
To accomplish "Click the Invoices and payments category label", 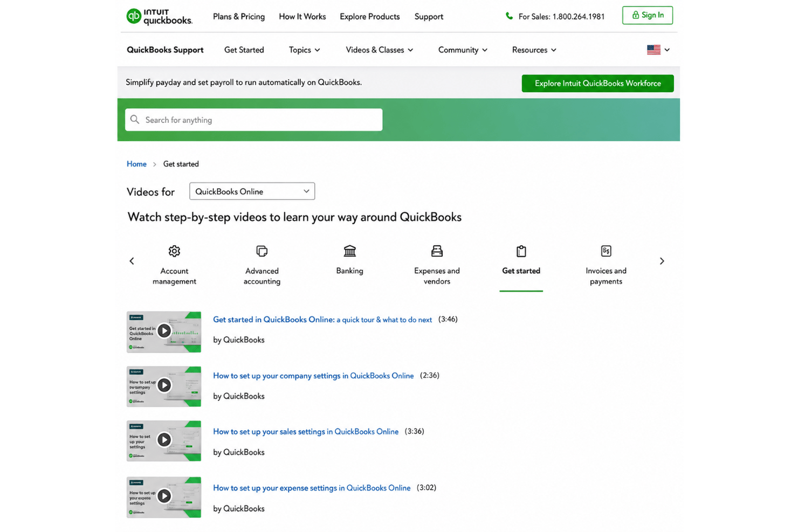I will coord(606,276).
